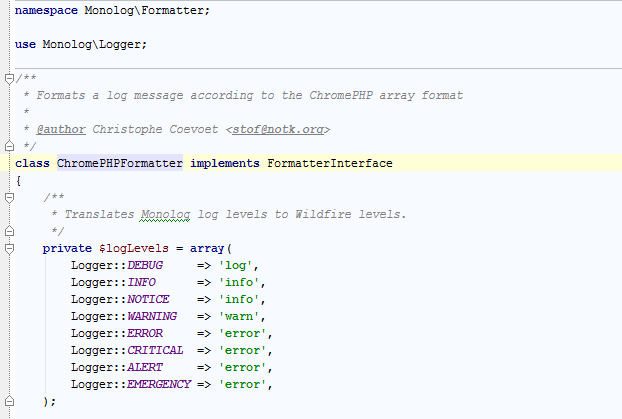The image size is (622, 419).
Task: Click the implements keyword
Action: (x=225, y=163)
